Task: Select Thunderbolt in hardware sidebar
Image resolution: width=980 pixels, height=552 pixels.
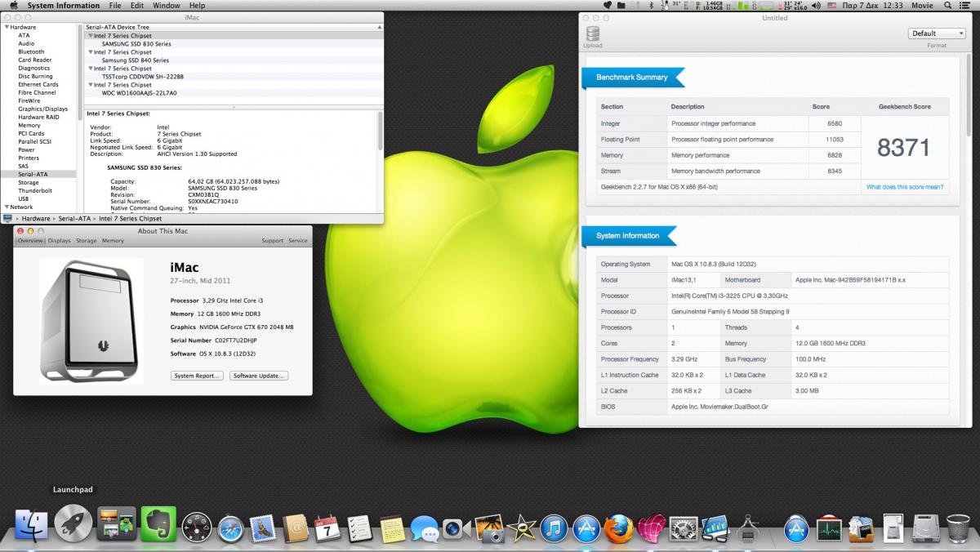Action: click(35, 191)
